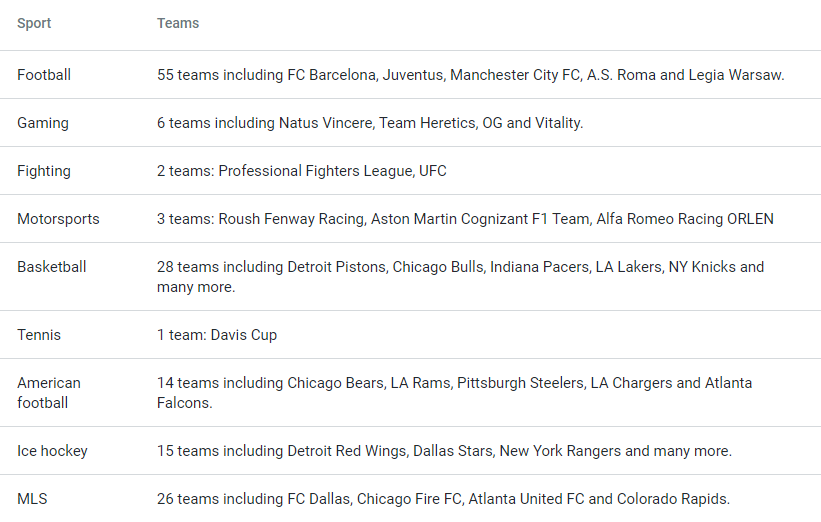
Task: Select the Football row label
Action: click(x=44, y=75)
